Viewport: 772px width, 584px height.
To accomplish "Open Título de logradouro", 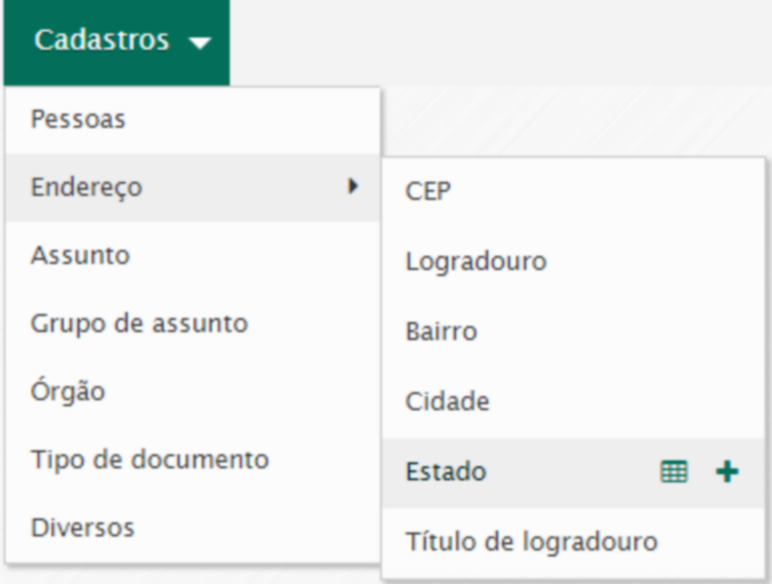I will tap(531, 542).
